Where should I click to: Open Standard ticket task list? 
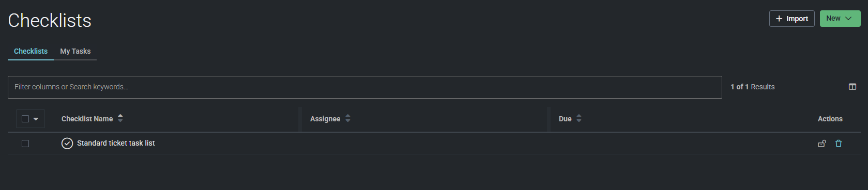[x=116, y=143]
